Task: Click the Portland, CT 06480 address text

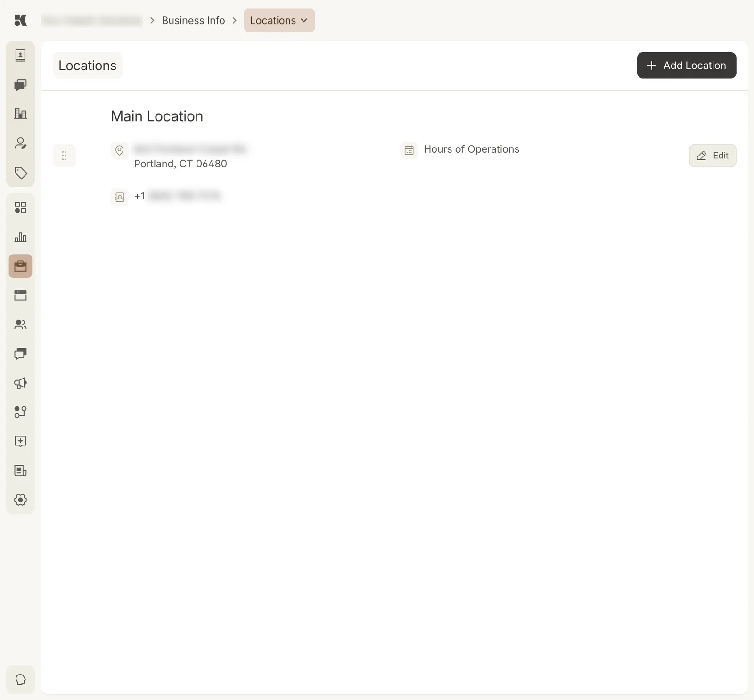Action: pyautogui.click(x=180, y=164)
